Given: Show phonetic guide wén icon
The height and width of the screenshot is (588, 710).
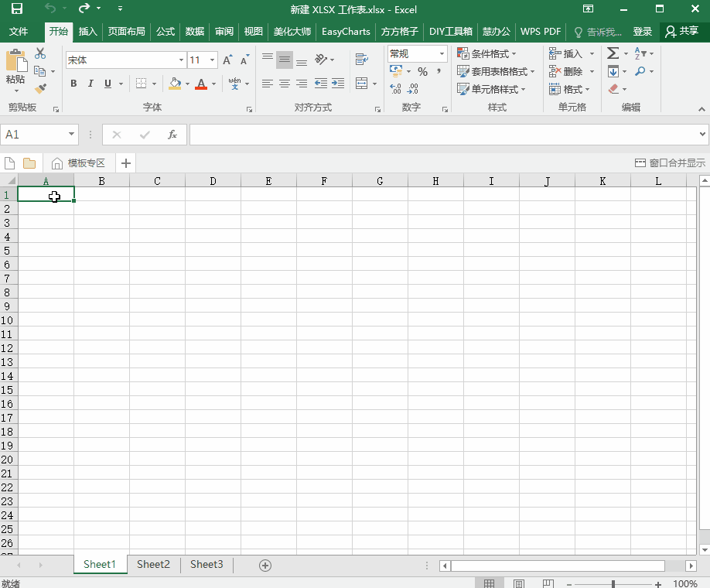Looking at the screenshot, I should pos(234,84).
